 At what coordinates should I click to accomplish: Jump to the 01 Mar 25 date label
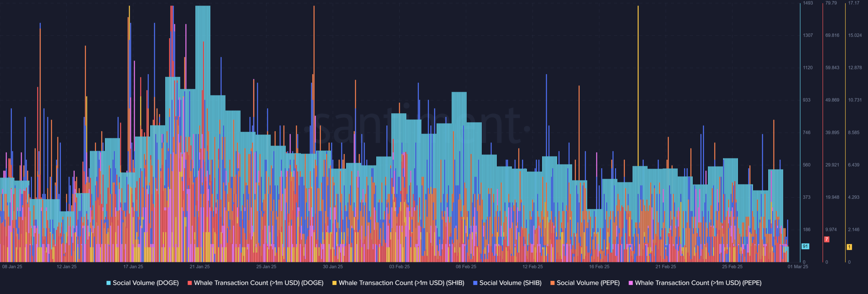click(798, 267)
